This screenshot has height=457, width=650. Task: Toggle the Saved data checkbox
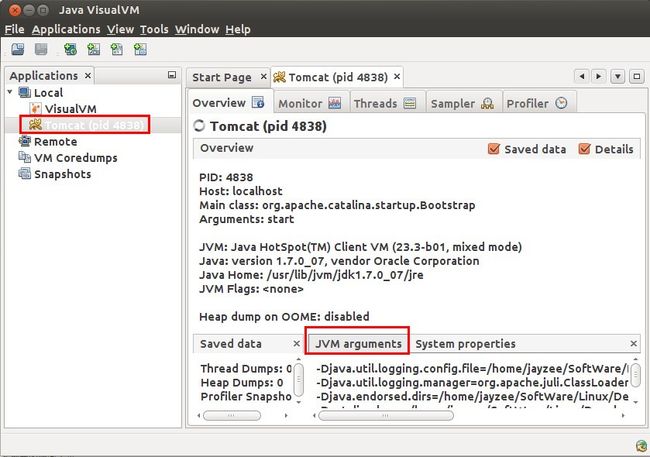[494, 149]
